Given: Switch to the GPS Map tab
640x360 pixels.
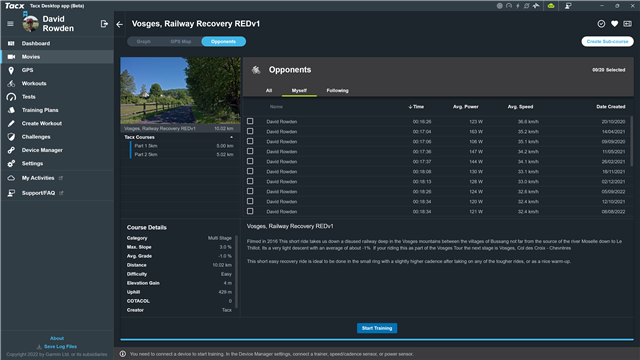Looking at the screenshot, I should pos(180,42).
